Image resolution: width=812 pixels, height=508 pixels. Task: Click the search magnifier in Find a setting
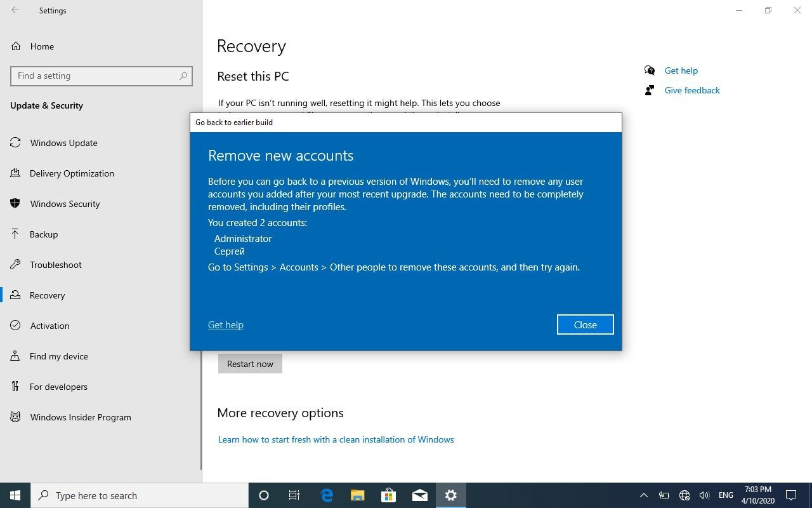[x=183, y=76]
